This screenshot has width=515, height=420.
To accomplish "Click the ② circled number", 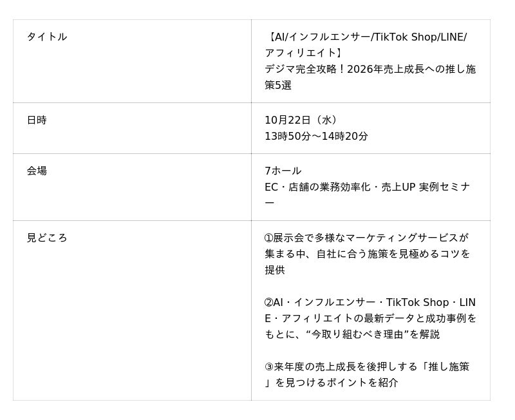I will 269,302.
